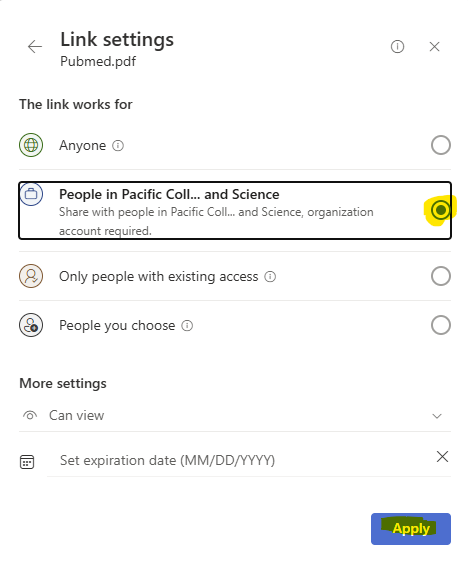This screenshot has height=564, width=468.
Task: Show info tooltip beside Anyone
Action: pos(118,146)
